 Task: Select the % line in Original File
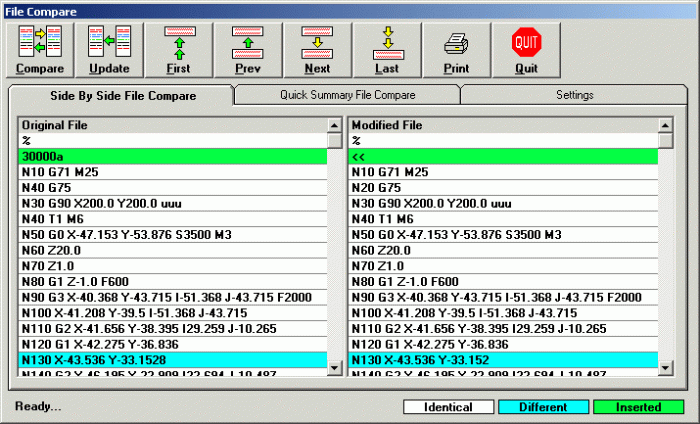coord(173,141)
